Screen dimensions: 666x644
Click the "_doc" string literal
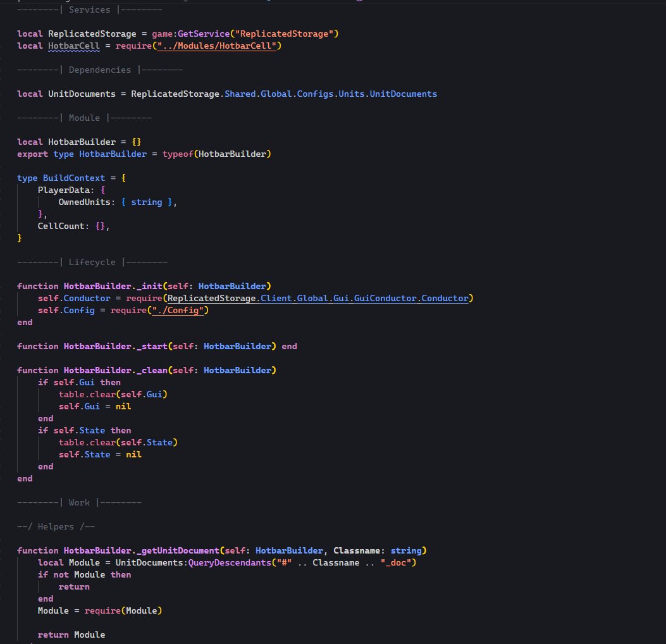396,563
